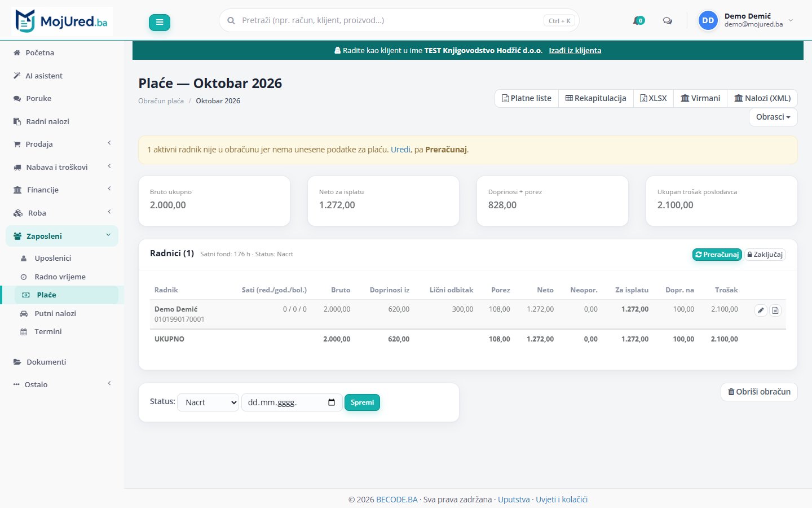Open notifications bell icon
The height and width of the screenshot is (508, 812).
(638, 21)
